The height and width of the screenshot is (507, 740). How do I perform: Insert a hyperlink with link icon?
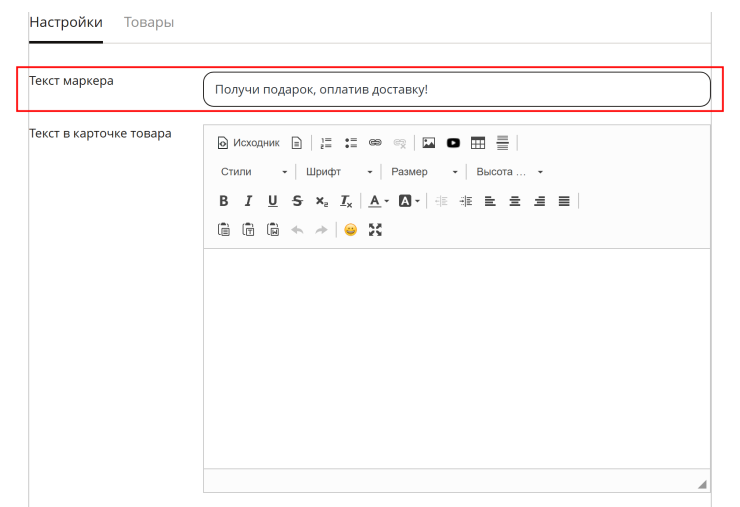(375, 143)
